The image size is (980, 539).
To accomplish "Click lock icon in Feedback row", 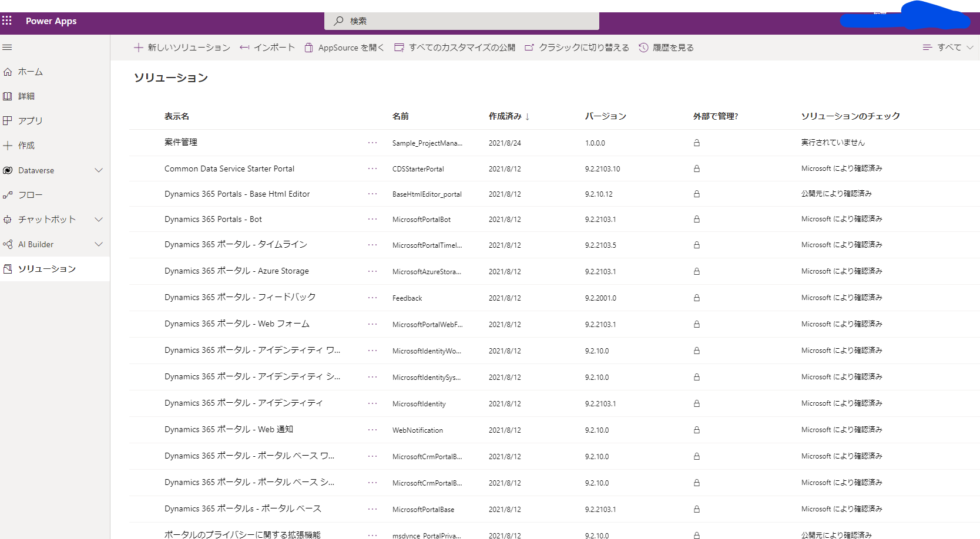I will coord(697,298).
